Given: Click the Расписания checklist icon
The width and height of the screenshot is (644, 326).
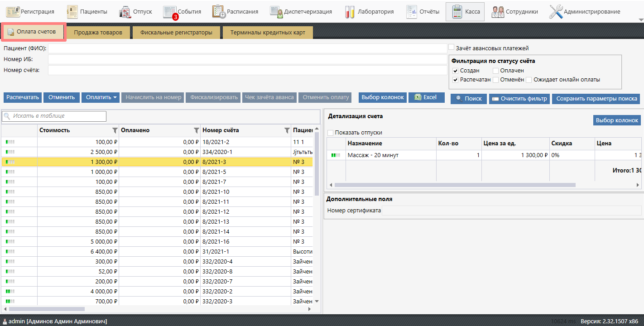Looking at the screenshot, I should tap(219, 12).
